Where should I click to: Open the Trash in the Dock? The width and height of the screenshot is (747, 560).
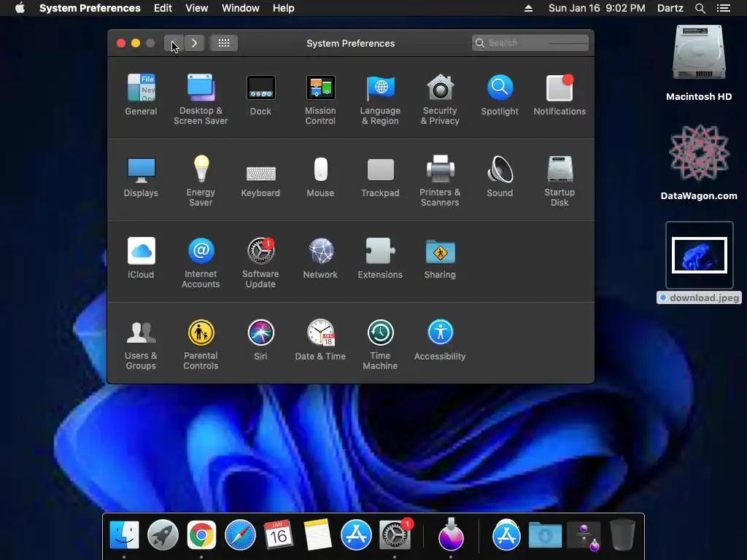pos(622,534)
